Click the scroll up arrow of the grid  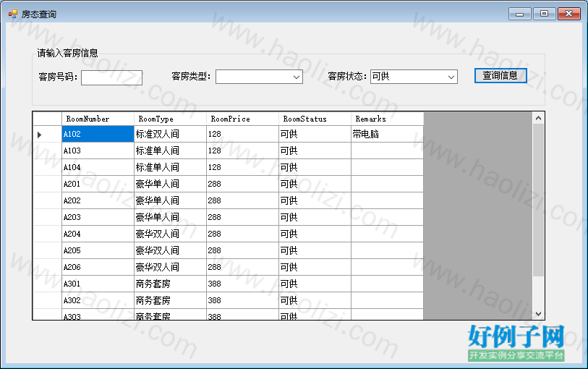(539, 118)
